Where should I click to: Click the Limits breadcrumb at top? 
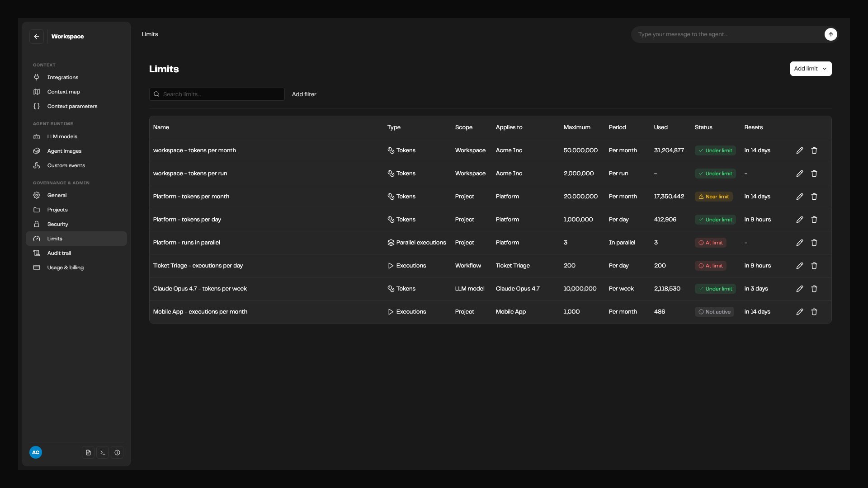pos(150,34)
